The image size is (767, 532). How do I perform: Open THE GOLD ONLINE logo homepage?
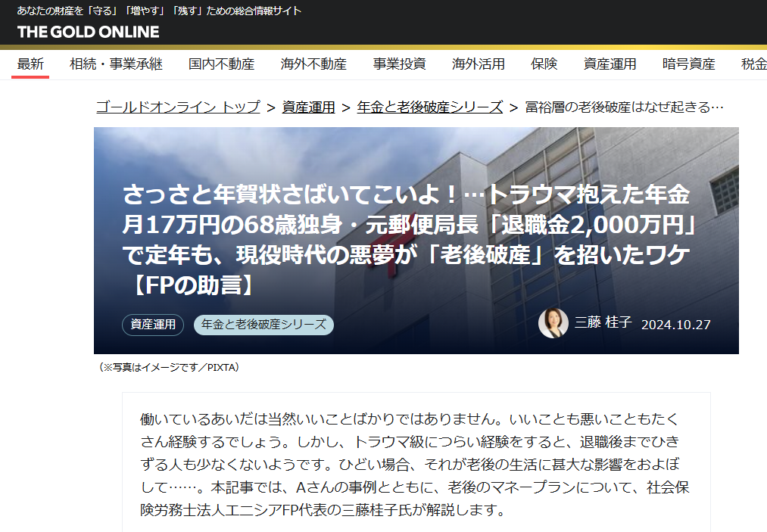pyautogui.click(x=88, y=33)
